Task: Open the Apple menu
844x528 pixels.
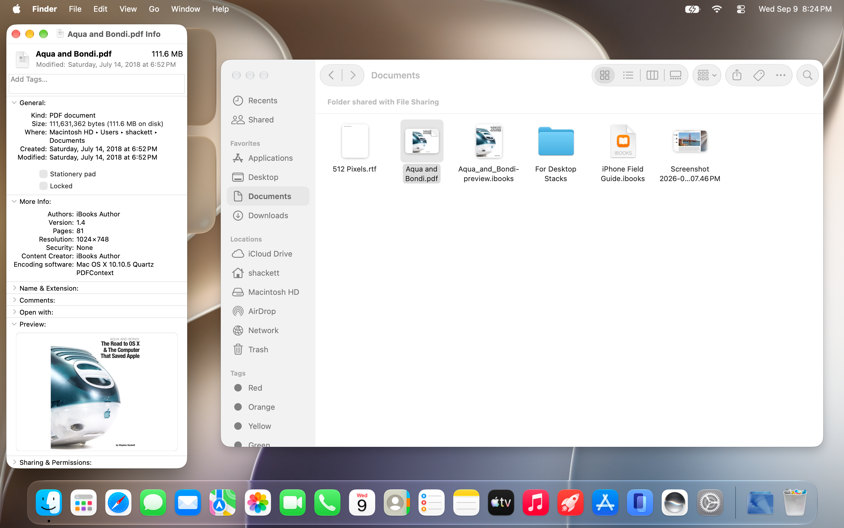Action: (x=16, y=9)
